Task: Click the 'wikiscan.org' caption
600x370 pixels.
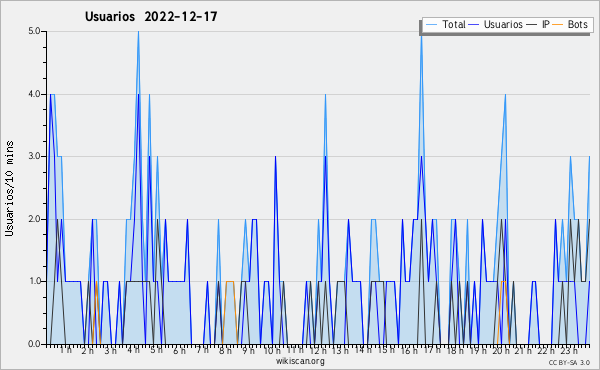Action: pos(300,361)
